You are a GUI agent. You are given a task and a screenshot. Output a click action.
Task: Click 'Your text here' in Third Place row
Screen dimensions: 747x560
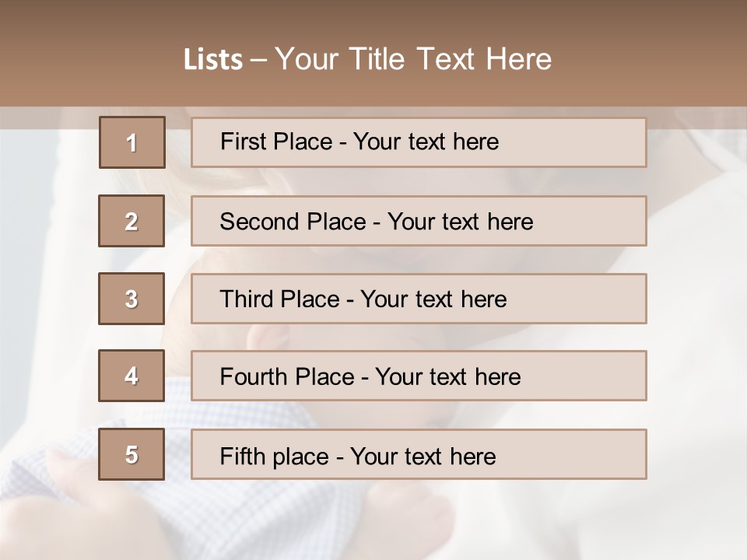433,299
